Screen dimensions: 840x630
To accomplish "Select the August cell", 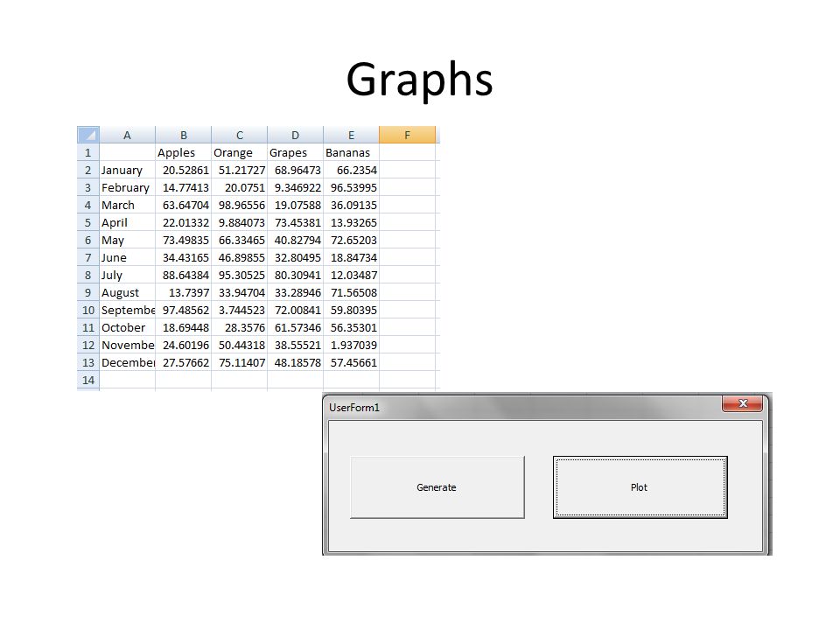I will [128, 292].
